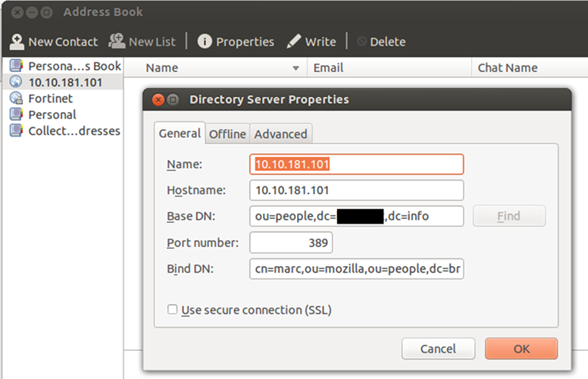Enable Use secure connection (SSL) checkbox
The image size is (588, 379).
point(173,310)
